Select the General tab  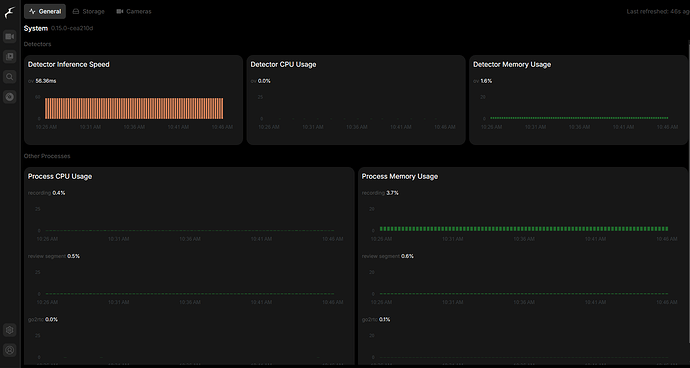click(x=45, y=11)
